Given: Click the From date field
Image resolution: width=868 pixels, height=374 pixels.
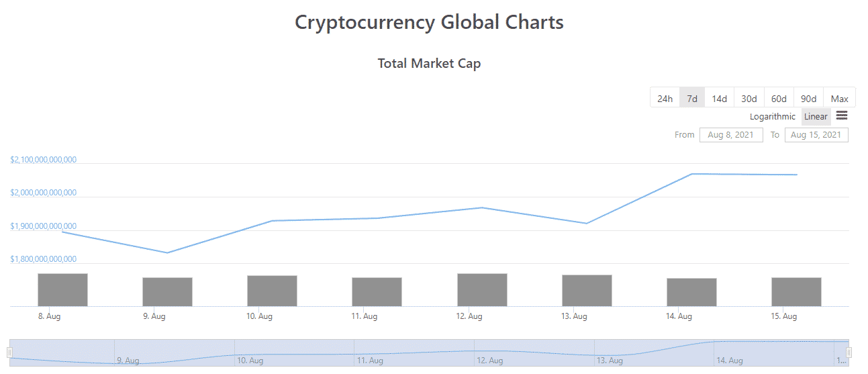Looking at the screenshot, I should point(731,135).
